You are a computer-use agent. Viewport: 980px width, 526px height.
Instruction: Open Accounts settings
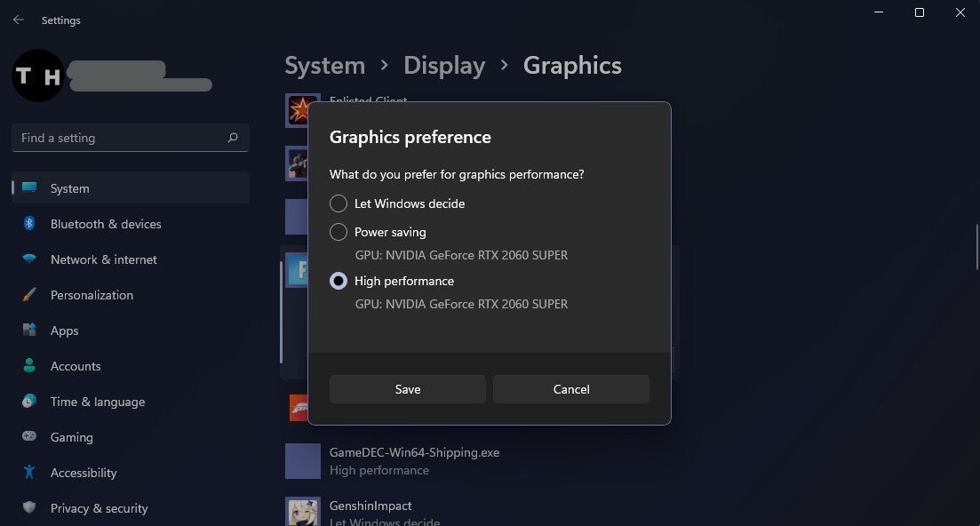(x=130, y=366)
